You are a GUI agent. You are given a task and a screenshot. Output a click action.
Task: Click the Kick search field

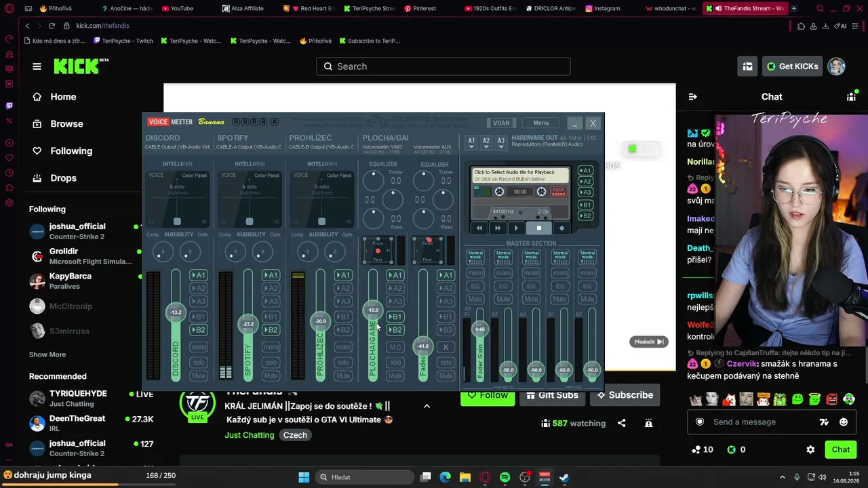[443, 66]
